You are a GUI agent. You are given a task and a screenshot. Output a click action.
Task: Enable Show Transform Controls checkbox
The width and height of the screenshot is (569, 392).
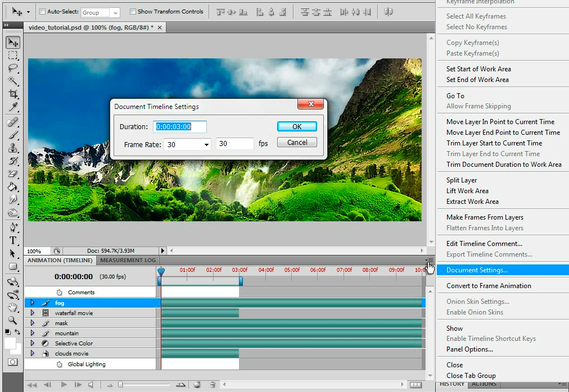tap(133, 12)
